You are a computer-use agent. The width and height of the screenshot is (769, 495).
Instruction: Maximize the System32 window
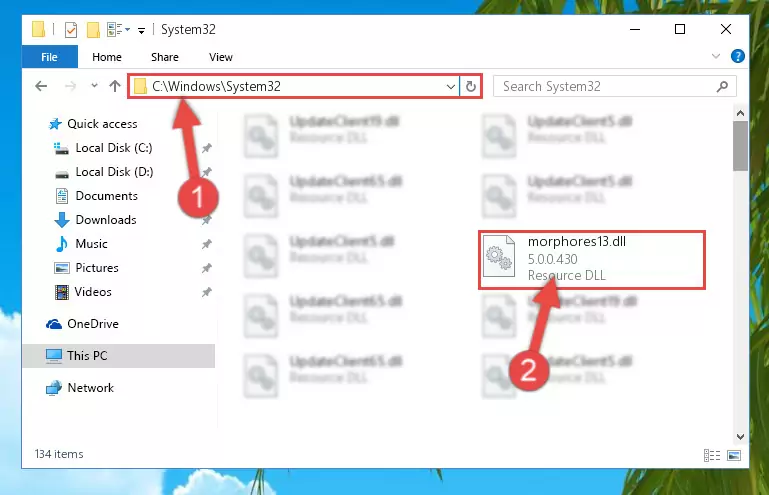[x=680, y=29]
